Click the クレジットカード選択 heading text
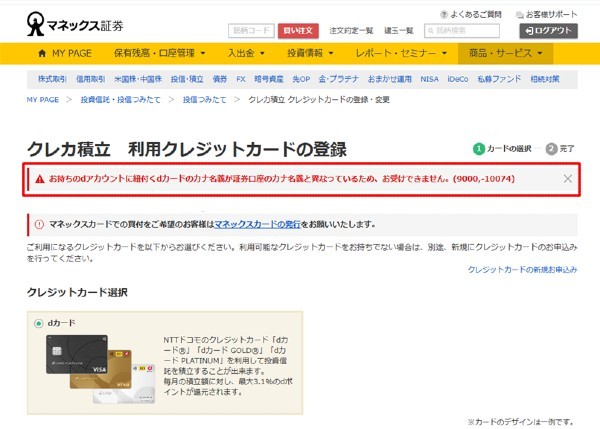 (77, 292)
